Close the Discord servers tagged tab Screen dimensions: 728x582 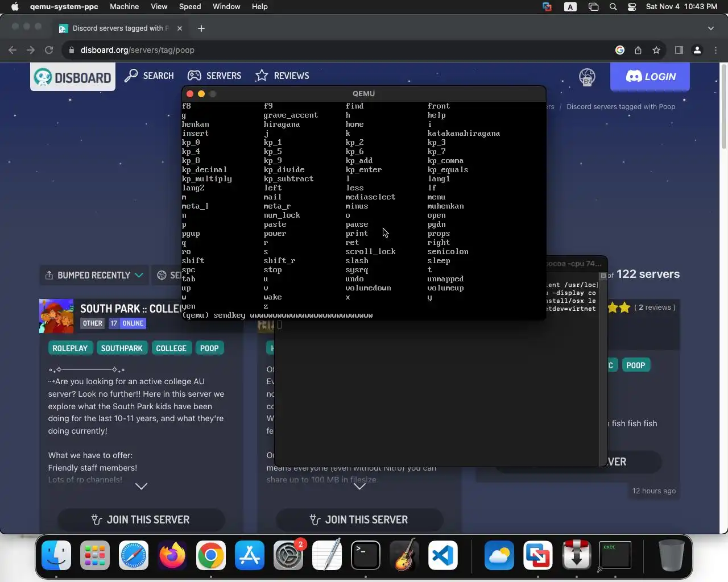[x=180, y=28]
